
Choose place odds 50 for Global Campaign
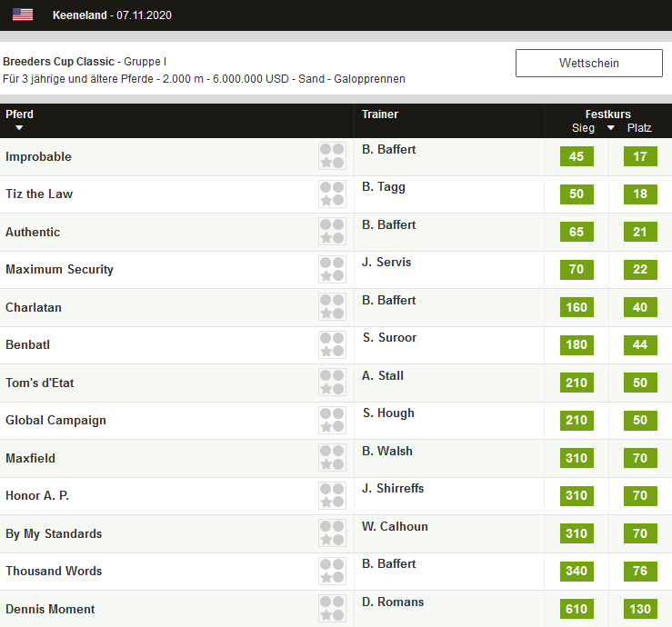640,420
